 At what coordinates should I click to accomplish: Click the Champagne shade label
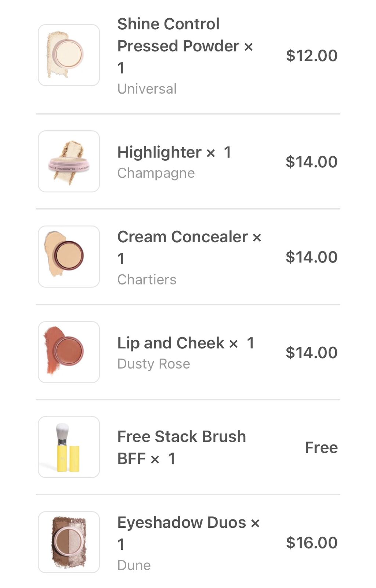click(x=156, y=173)
